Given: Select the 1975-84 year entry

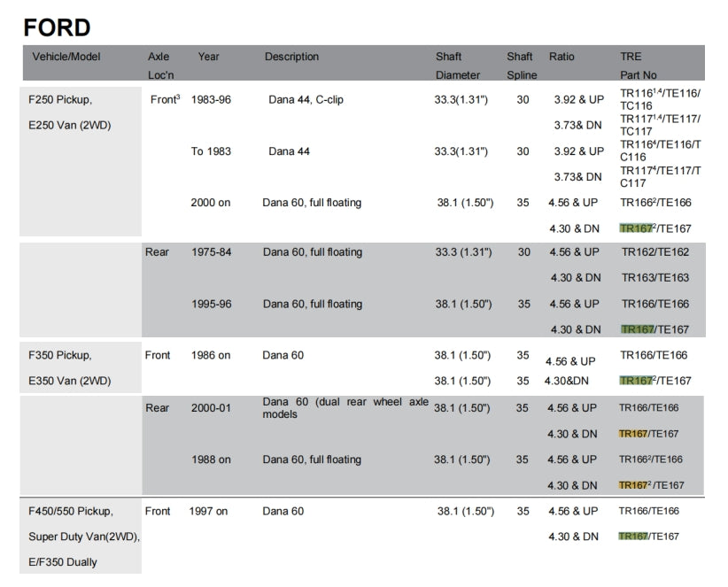Looking at the screenshot, I should [x=212, y=252].
